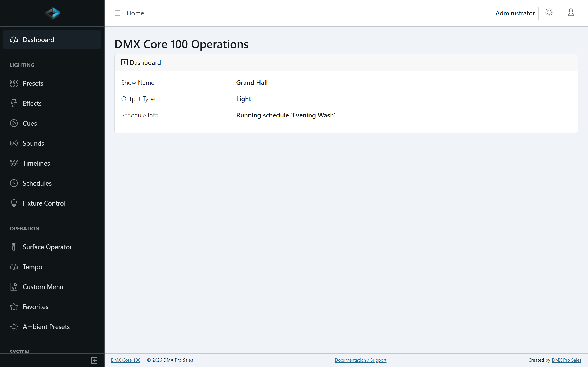The height and width of the screenshot is (367, 588).
Task: Click the Schedules clock icon
Action: pyautogui.click(x=14, y=183)
